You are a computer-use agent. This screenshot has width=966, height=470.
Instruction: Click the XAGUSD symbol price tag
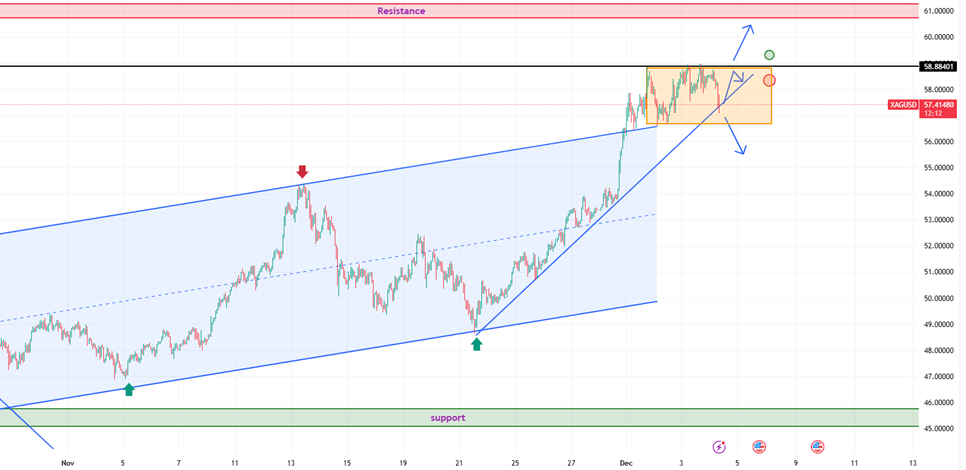pos(902,104)
